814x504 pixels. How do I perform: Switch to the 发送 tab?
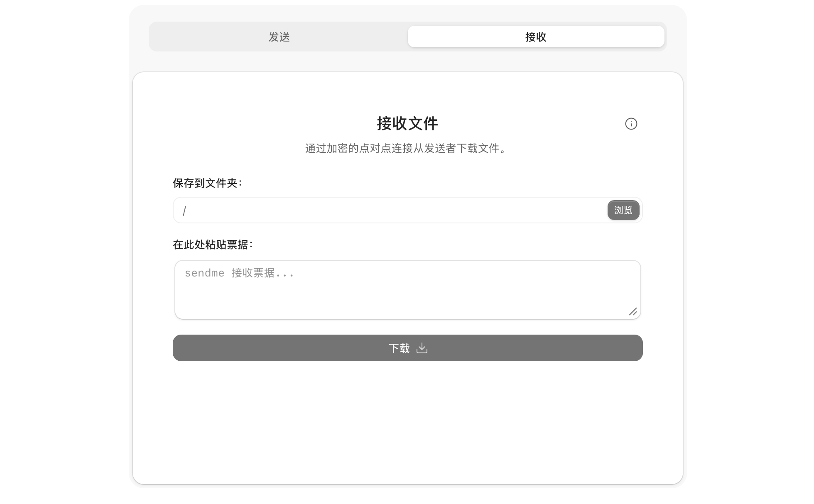[x=279, y=37]
